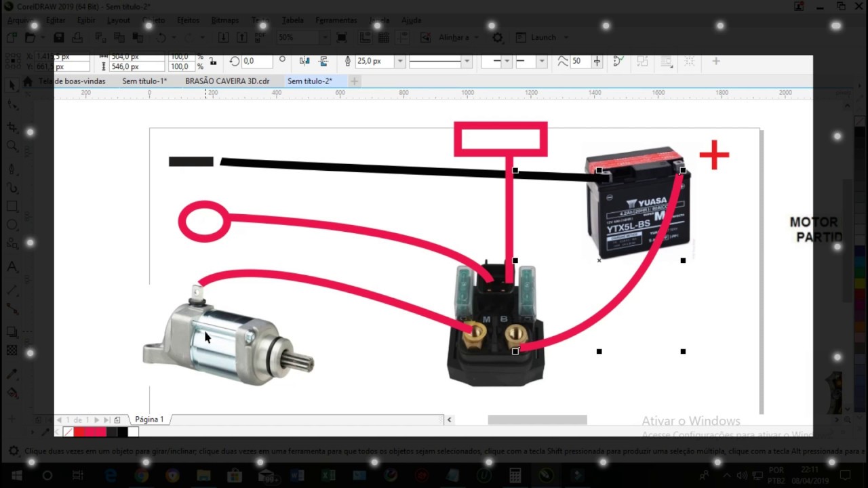Click the no-color swatch in document palette

click(68, 432)
